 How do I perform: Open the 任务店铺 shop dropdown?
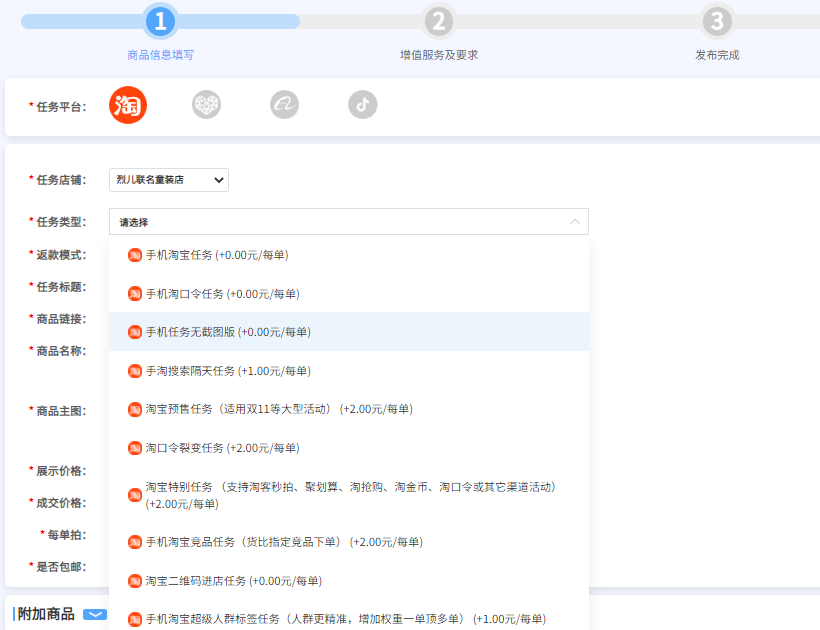point(168,180)
